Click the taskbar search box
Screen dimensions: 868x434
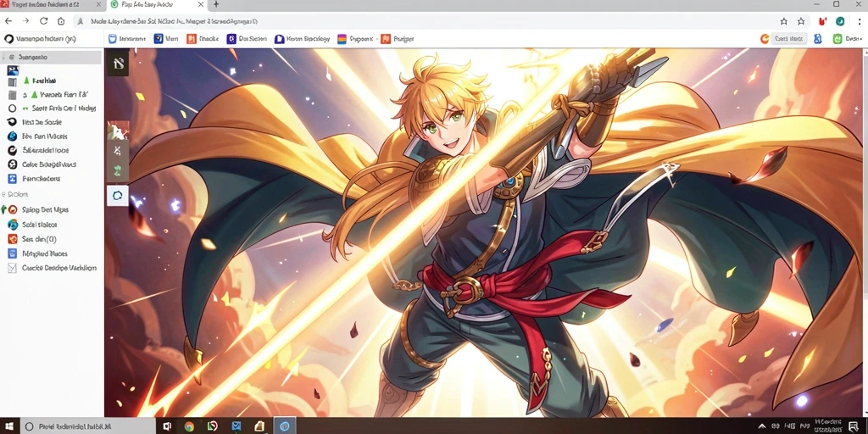tap(88, 426)
